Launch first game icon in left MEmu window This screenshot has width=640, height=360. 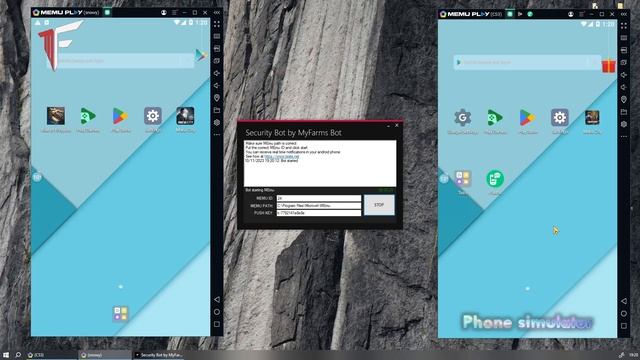click(56, 116)
